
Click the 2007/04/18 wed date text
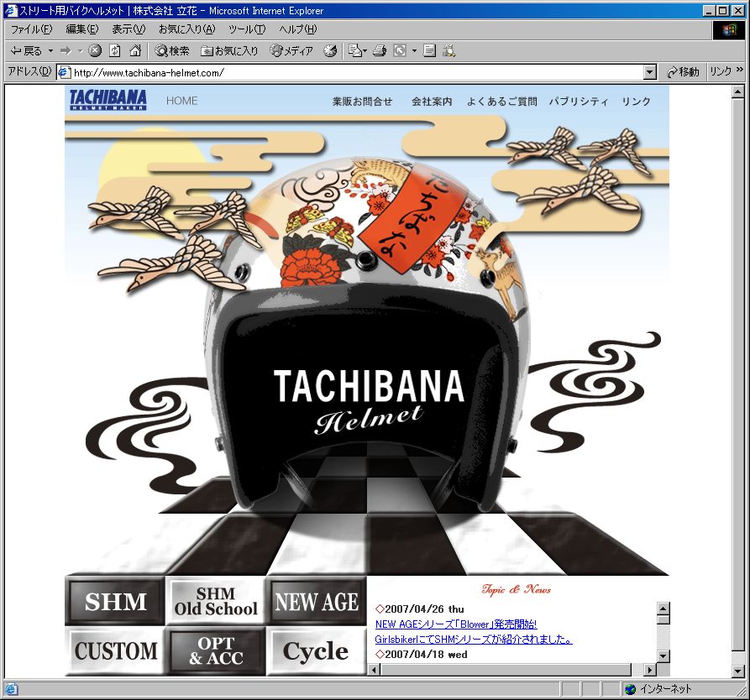click(426, 655)
